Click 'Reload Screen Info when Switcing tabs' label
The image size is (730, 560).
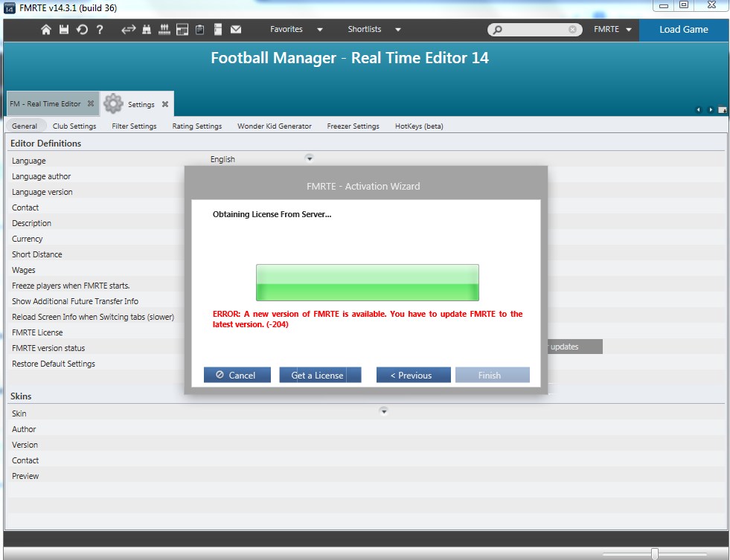93,317
